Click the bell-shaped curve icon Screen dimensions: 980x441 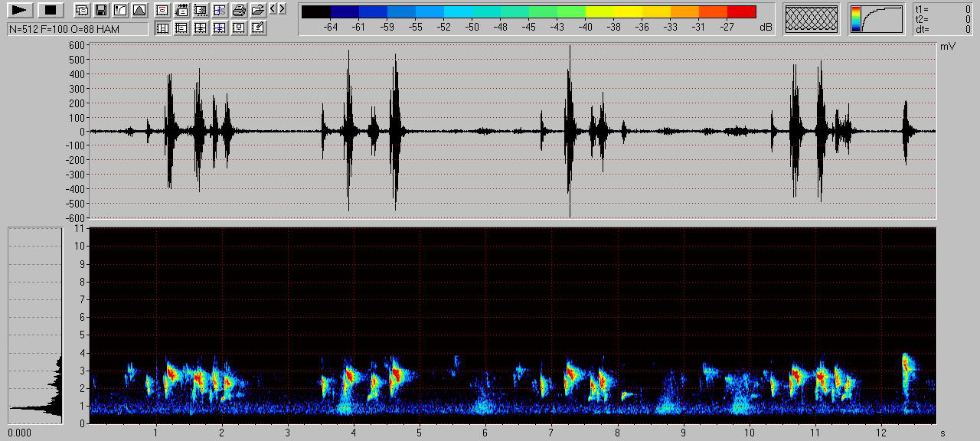[x=139, y=10]
